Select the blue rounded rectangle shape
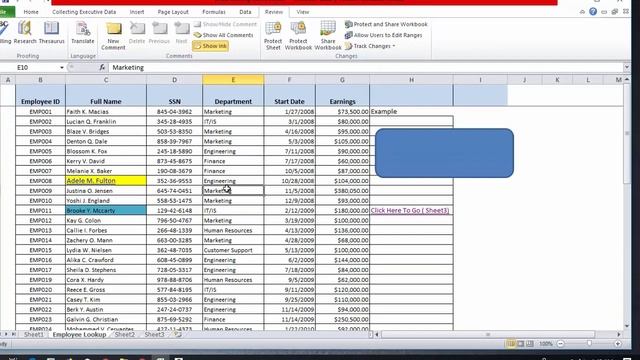Viewport: 640px width, 360px height. [444, 153]
